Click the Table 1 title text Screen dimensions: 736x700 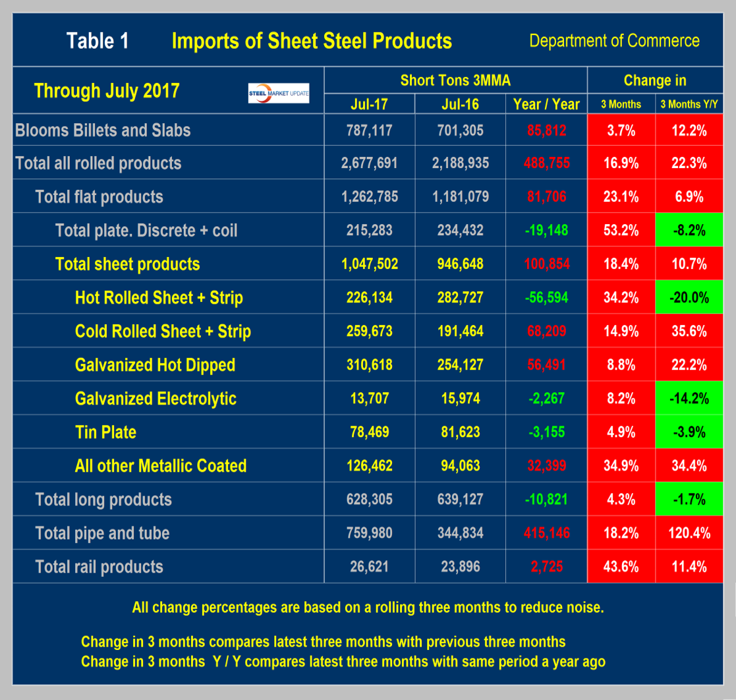coord(98,41)
